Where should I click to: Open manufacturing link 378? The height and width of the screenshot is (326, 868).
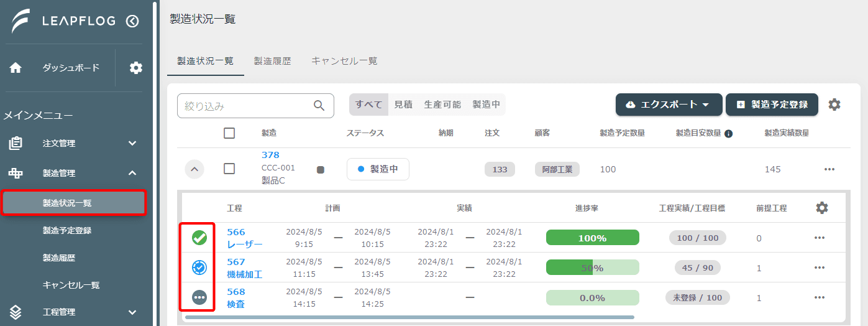[x=271, y=155]
